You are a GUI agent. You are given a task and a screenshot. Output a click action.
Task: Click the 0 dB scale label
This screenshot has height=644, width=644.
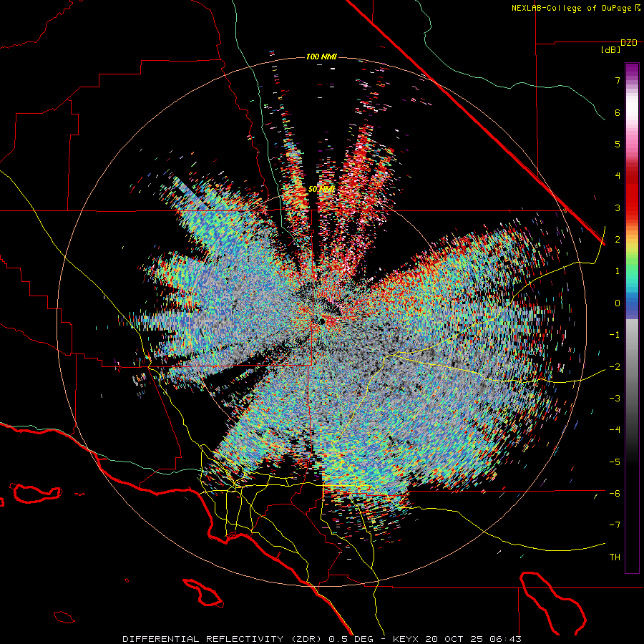coord(618,303)
